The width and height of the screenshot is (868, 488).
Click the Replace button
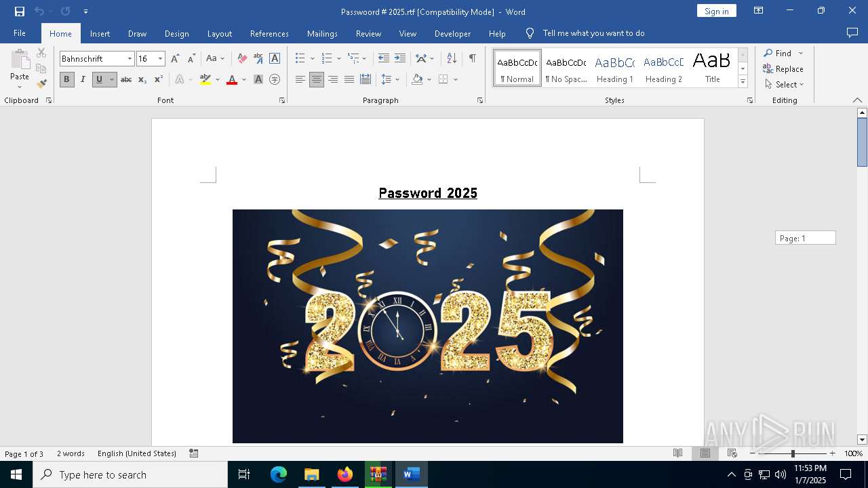click(x=783, y=68)
